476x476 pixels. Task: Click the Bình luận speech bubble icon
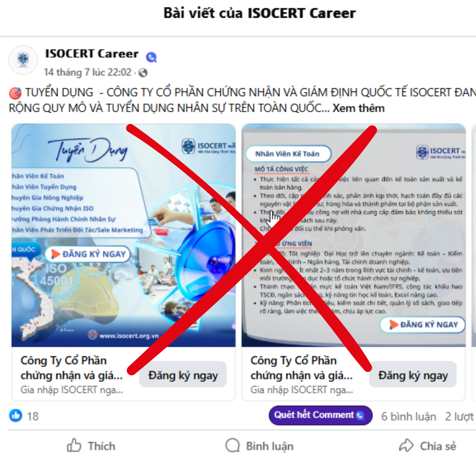point(232,445)
